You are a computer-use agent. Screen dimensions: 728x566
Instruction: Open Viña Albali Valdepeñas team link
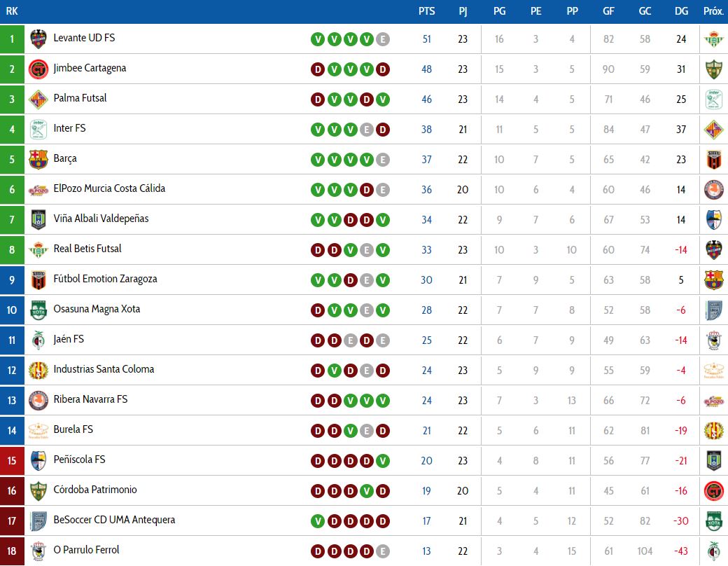[101, 219]
